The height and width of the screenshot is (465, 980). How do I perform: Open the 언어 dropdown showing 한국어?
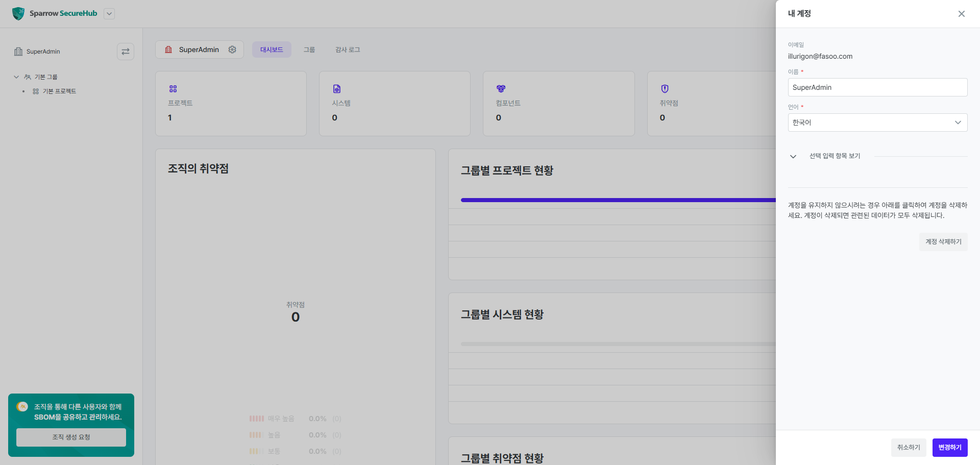877,123
